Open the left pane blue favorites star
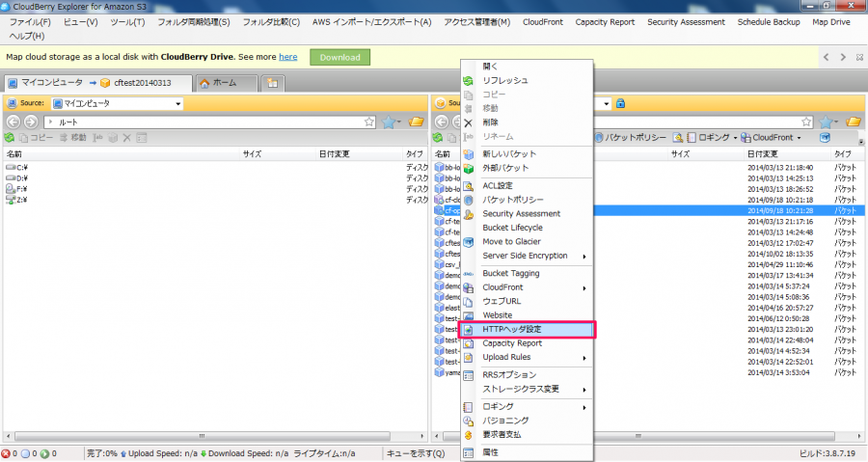 (x=390, y=122)
